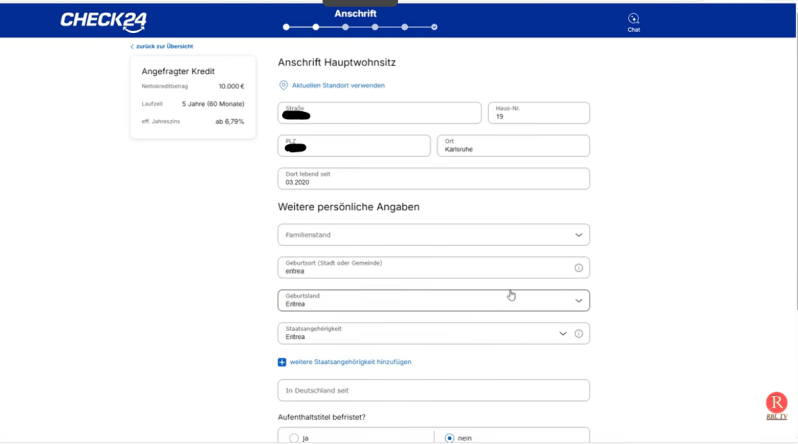Open the Staatsangehörigkeit dropdown
The width and height of the screenshot is (798, 444).
[x=434, y=334]
